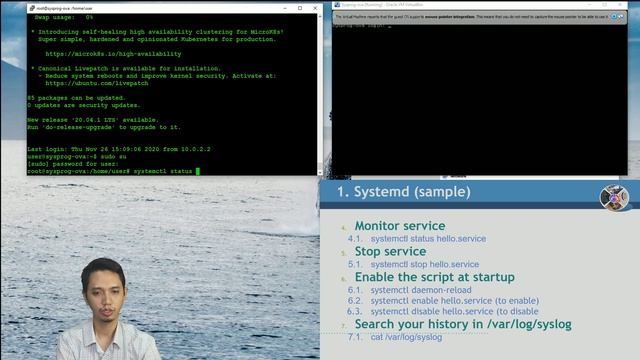The width and height of the screenshot is (640, 360).
Task: Minimize the PuTTY terminal window
Action: click(285, 8)
